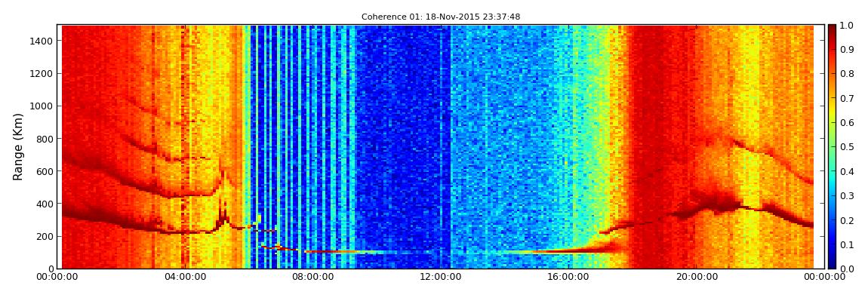
Task: Click the Range axis tick '1400'
Action: [42, 41]
